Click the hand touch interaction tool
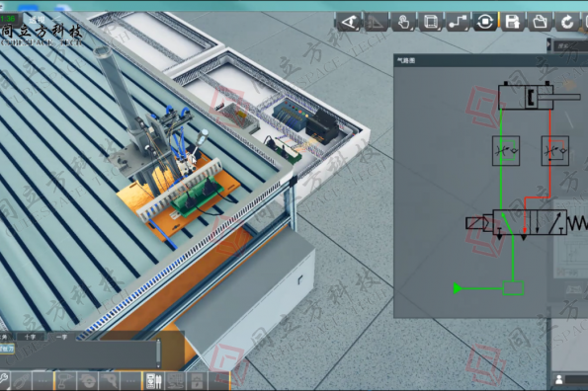Image resolution: width=588 pixels, height=391 pixels. click(403, 22)
